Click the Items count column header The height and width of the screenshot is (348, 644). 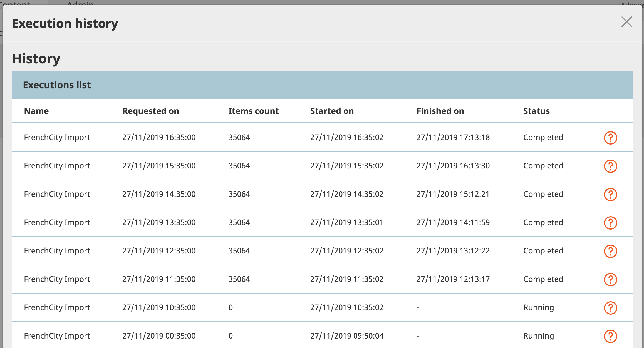(253, 111)
